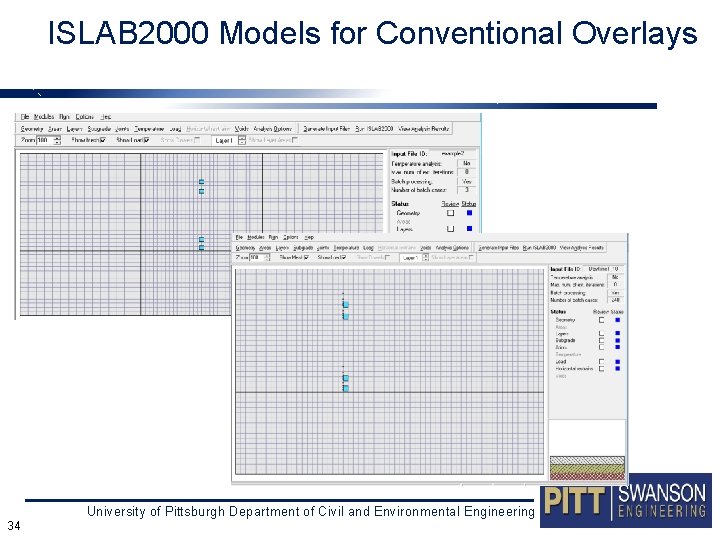Click View Analysis Results in front window
This screenshot has height=540, width=720.
[x=582, y=248]
